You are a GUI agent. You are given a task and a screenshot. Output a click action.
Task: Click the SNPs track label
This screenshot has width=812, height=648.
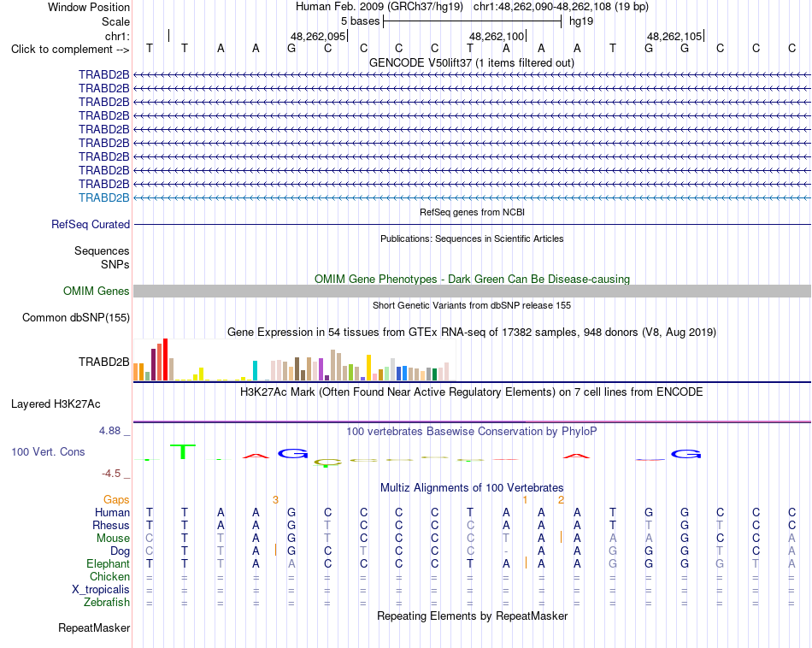tap(115, 264)
